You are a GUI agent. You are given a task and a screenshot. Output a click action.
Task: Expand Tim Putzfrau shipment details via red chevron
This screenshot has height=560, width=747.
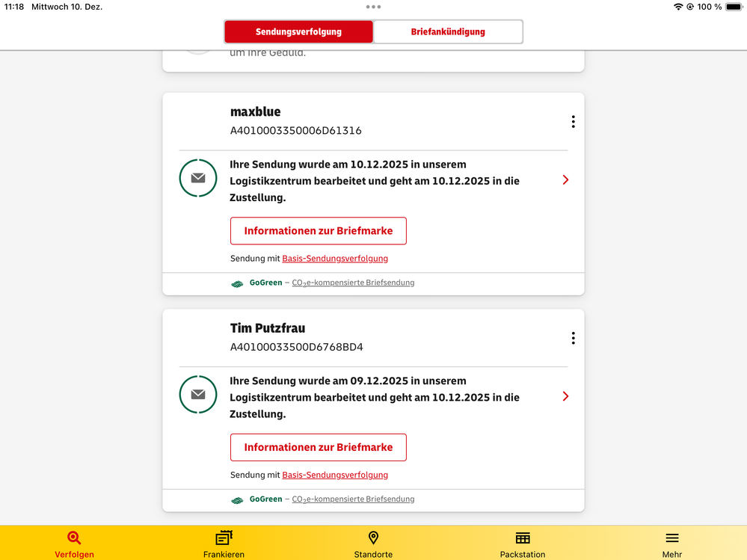(565, 397)
